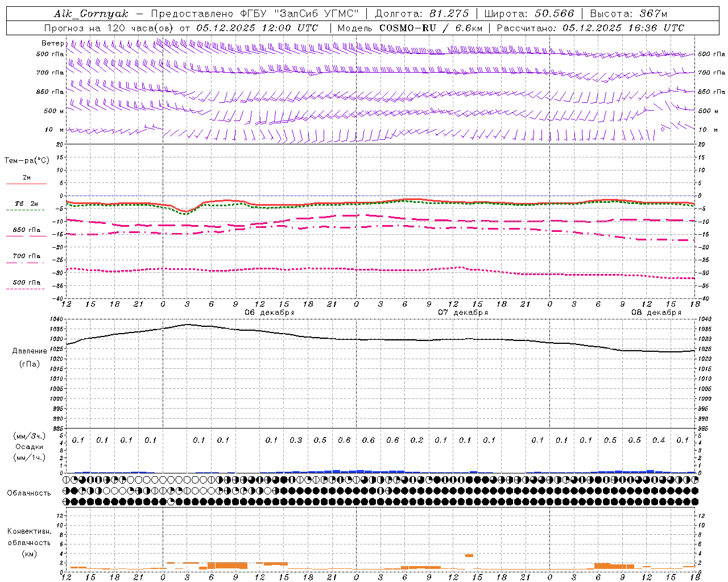The image size is (728, 582).
Task: Click the isolated orange convective bar near 3.5 km
Action: point(469,555)
